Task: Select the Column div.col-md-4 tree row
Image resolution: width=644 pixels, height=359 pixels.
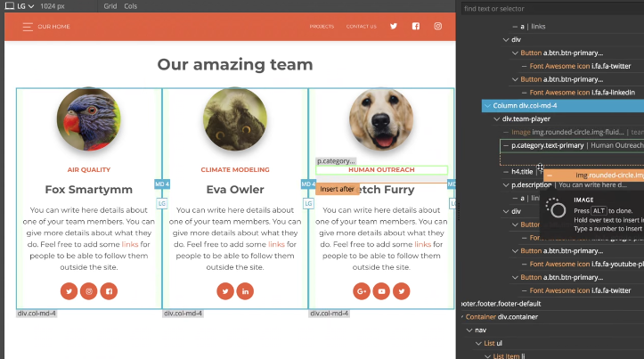Action: click(563, 106)
